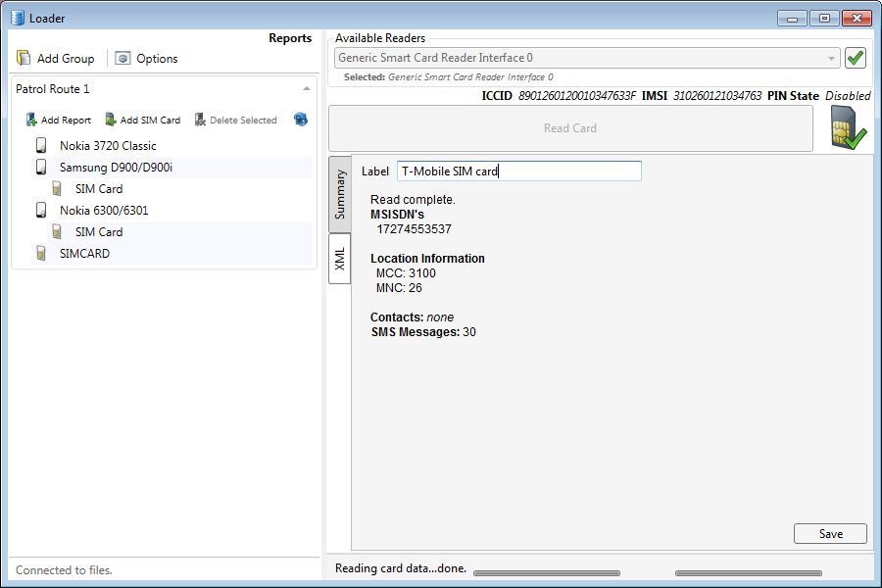Click the Save button
The image size is (882, 588).
830,533
